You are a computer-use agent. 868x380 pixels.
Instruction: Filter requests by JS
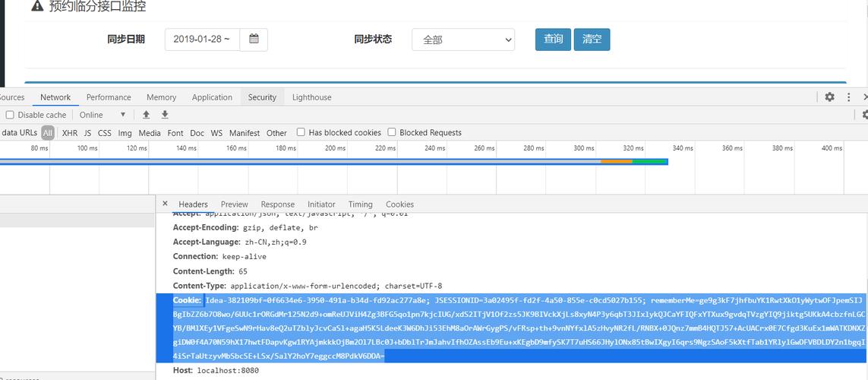coord(87,133)
